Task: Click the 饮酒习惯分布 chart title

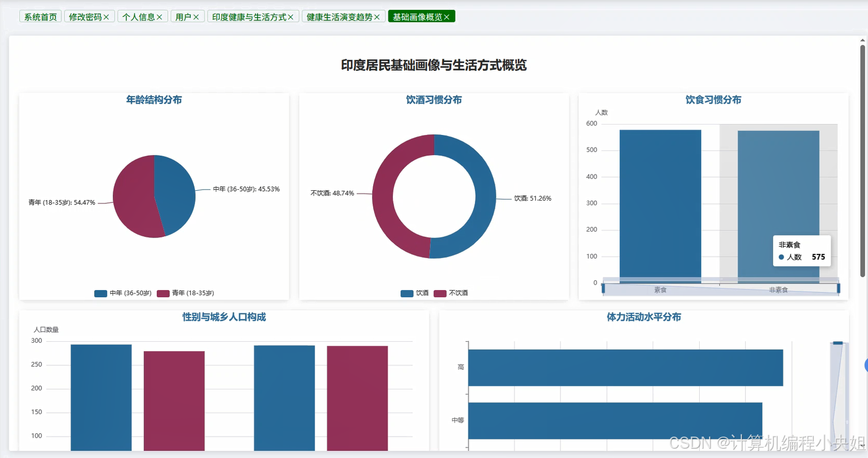Action: [x=434, y=100]
